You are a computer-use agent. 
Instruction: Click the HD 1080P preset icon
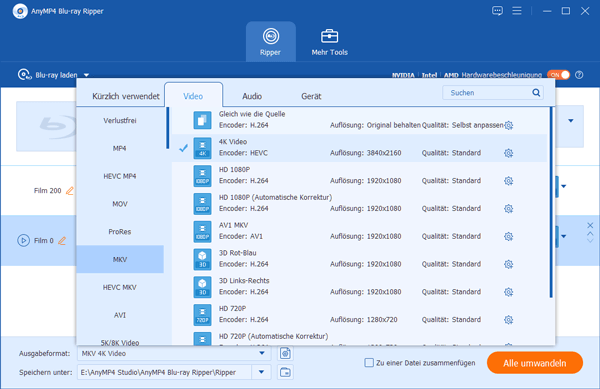[x=202, y=176]
